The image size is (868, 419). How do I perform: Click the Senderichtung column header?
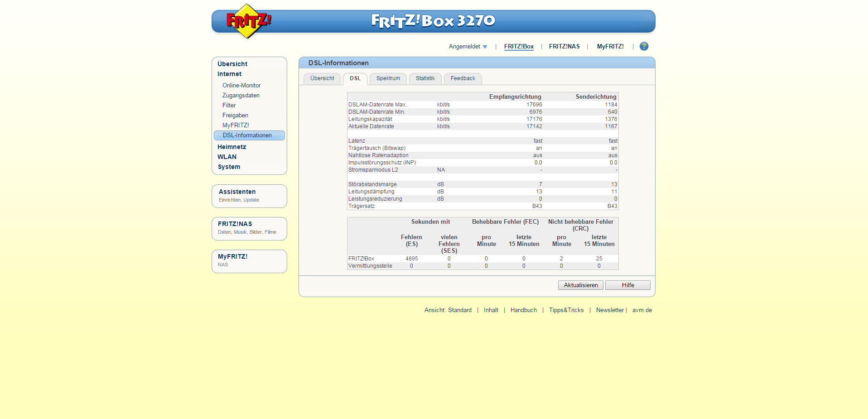pyautogui.click(x=596, y=96)
